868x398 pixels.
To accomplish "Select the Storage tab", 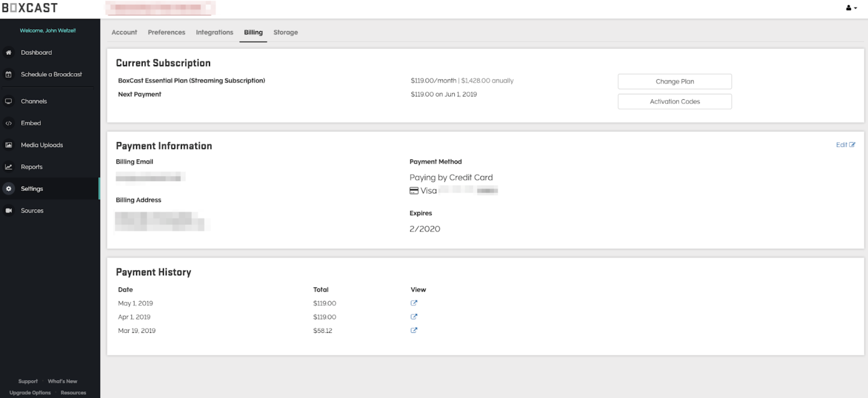I will pos(286,32).
